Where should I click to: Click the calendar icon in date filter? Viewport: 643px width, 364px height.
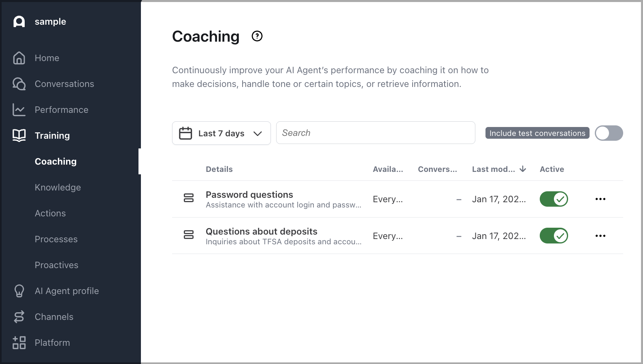point(185,133)
